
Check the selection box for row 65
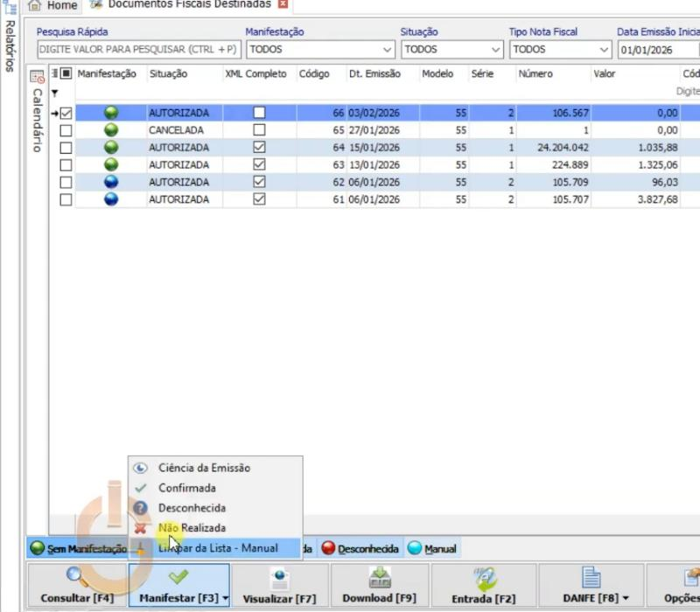(66, 130)
